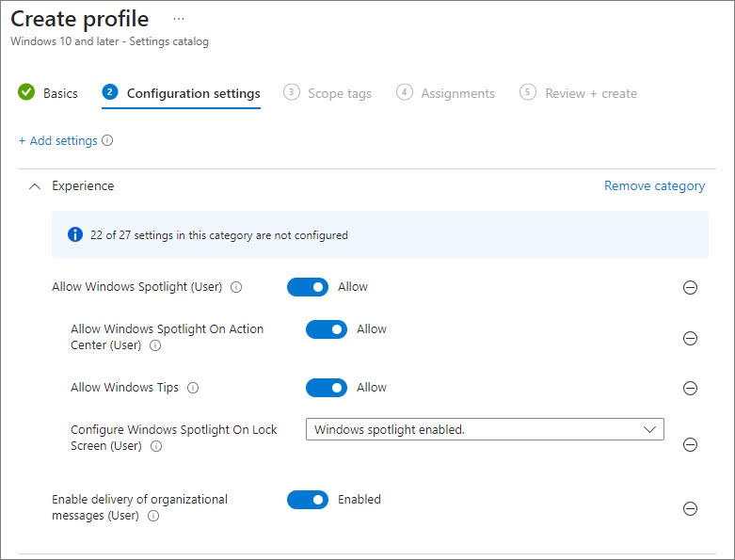Collapse the Experience category chevron
The image size is (735, 560).
point(35,186)
